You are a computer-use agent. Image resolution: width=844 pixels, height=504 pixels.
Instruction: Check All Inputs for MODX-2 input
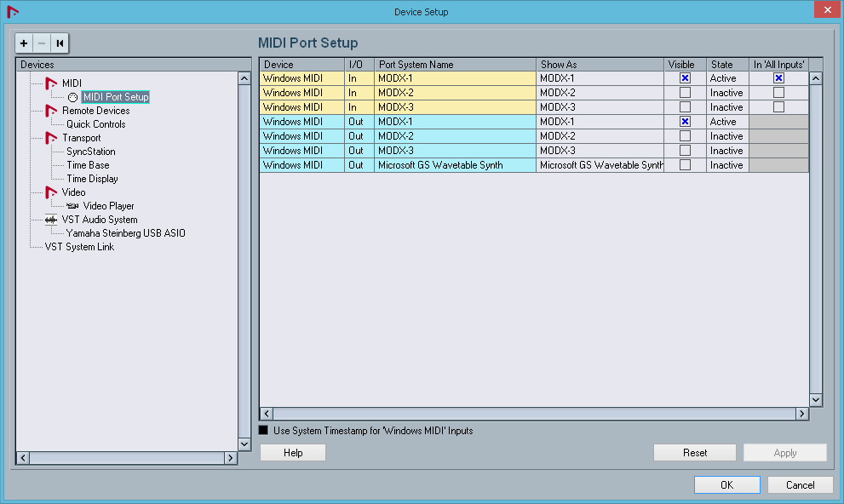click(778, 93)
